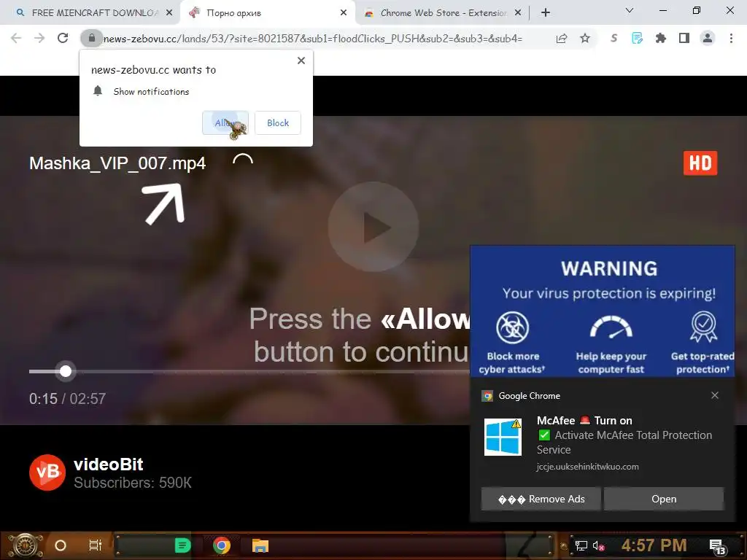
Task: Click the video progress slider handle
Action: 66,371
